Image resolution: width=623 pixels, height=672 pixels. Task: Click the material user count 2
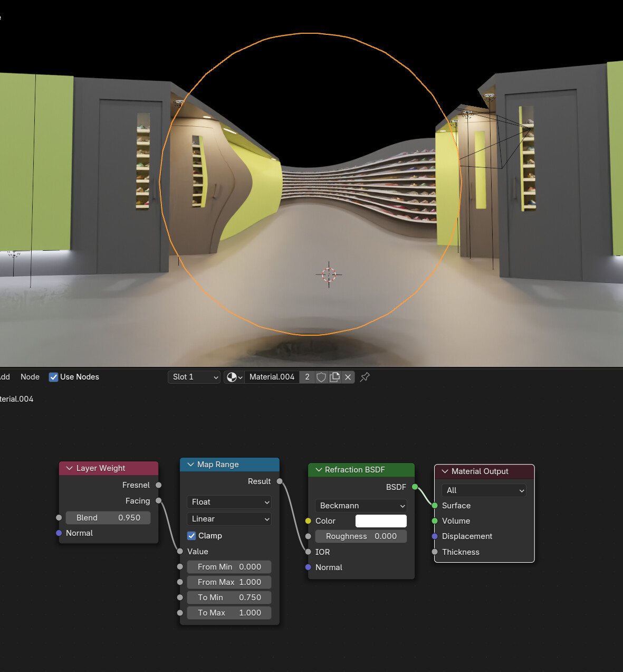[307, 377]
